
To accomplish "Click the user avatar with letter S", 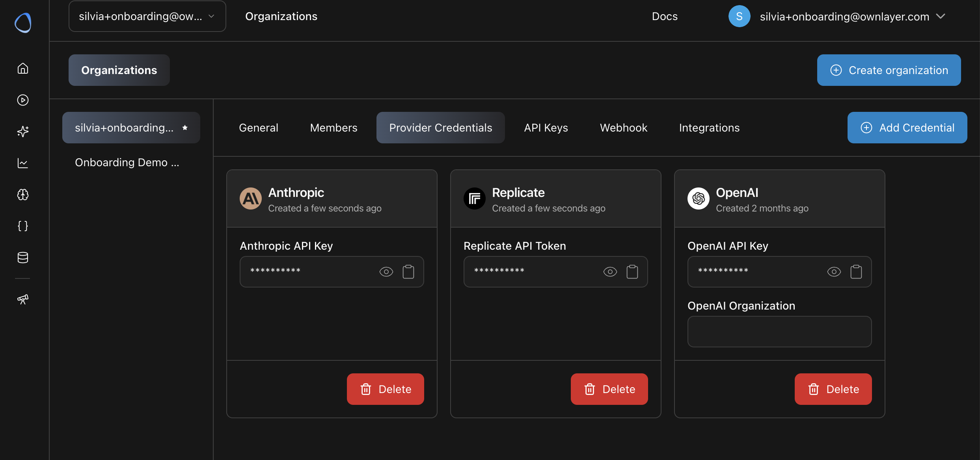I will [740, 16].
